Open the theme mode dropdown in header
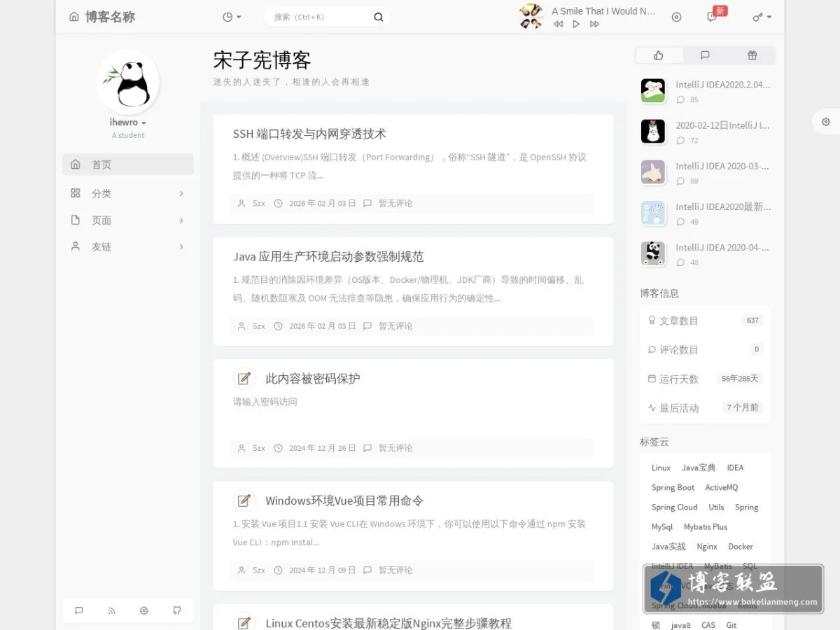The image size is (840, 630). 232,17
